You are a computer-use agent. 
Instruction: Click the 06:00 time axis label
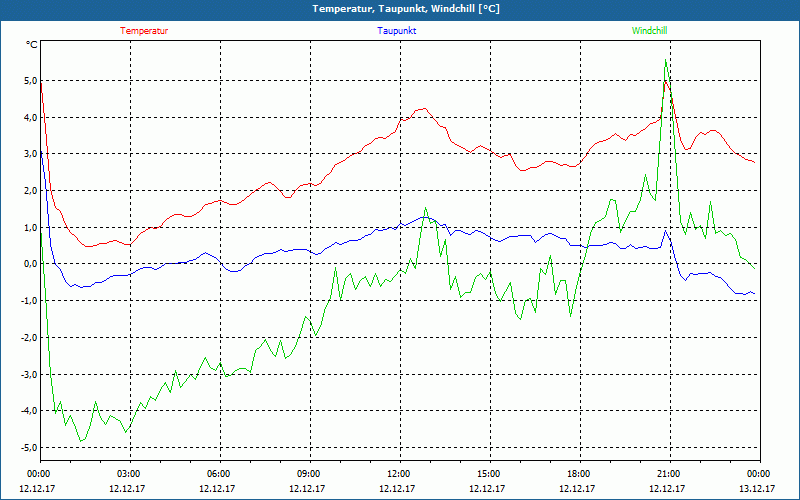tap(220, 473)
